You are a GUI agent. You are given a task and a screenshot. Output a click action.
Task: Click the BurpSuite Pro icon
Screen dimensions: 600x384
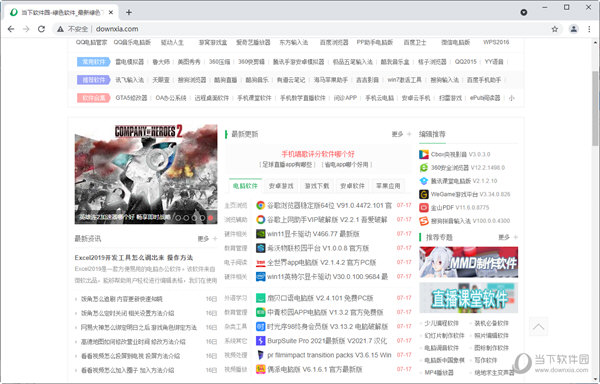click(261, 341)
